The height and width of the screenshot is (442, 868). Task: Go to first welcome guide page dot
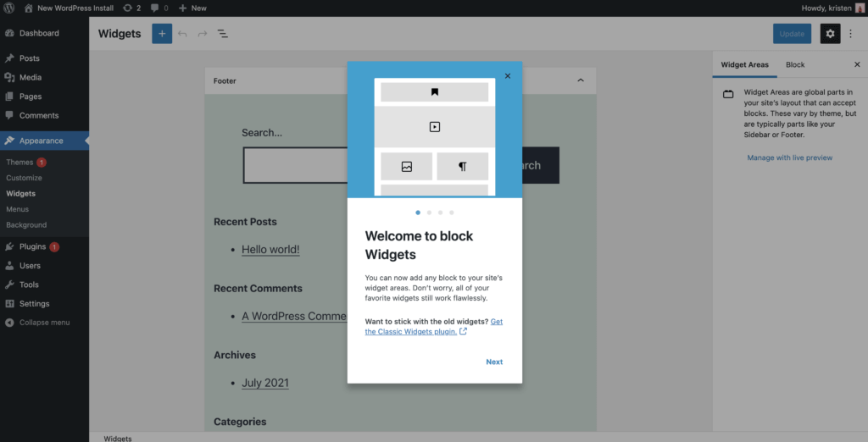(418, 213)
